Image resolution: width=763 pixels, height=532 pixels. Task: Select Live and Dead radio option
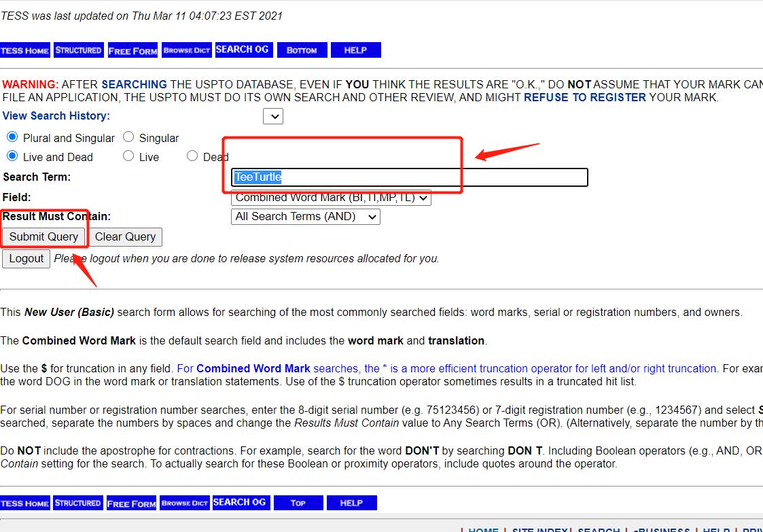12,156
